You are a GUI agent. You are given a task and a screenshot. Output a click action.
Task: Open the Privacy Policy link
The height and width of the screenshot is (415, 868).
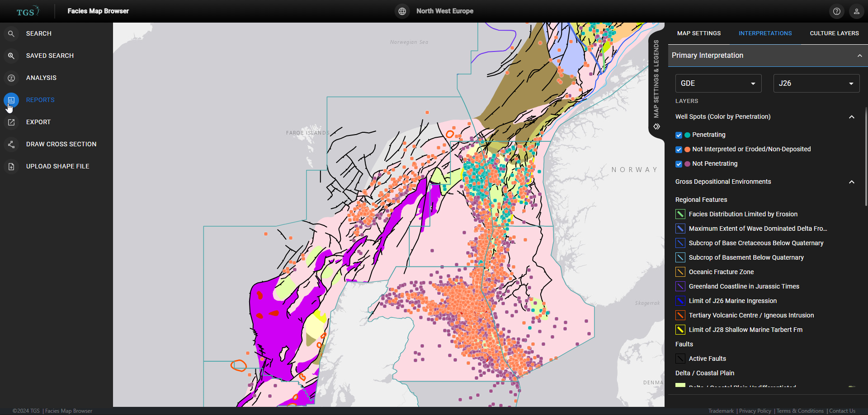(754, 411)
